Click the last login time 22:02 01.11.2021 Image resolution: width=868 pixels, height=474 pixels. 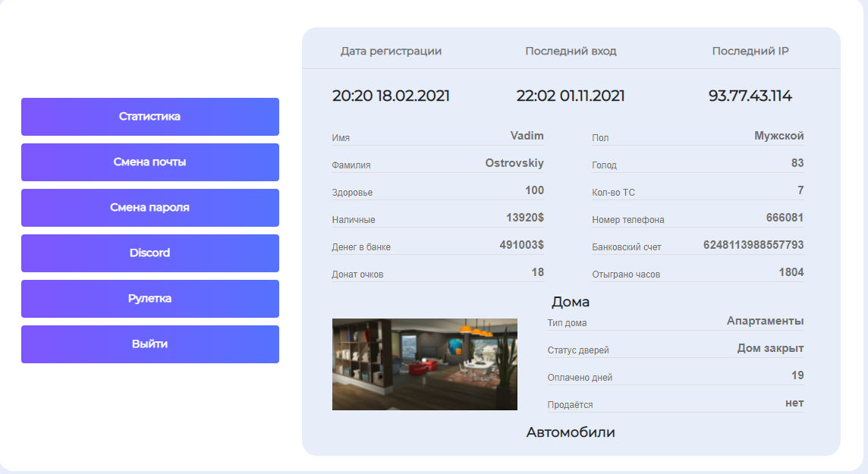(x=571, y=96)
